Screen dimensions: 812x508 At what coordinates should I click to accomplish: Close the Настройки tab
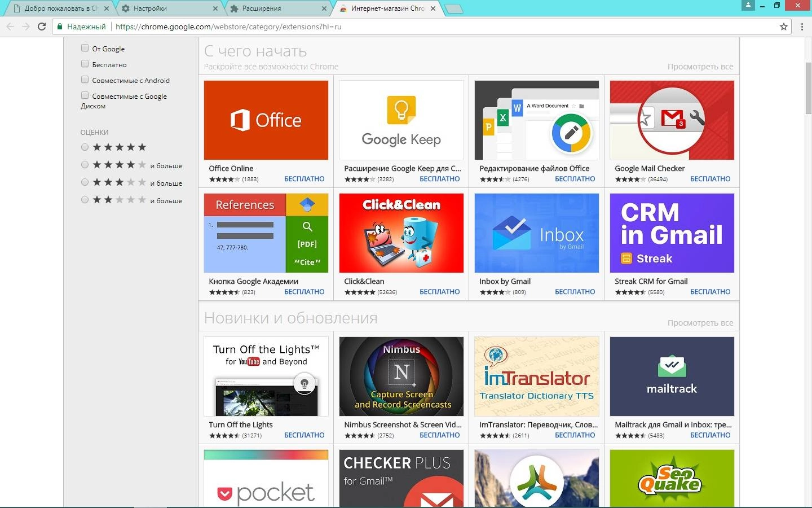pos(215,8)
